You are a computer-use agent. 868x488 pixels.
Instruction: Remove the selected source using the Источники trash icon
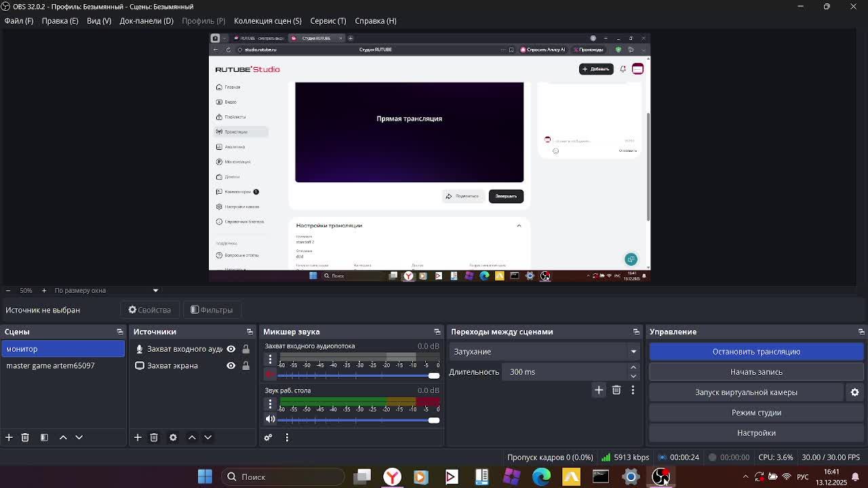coord(154,437)
